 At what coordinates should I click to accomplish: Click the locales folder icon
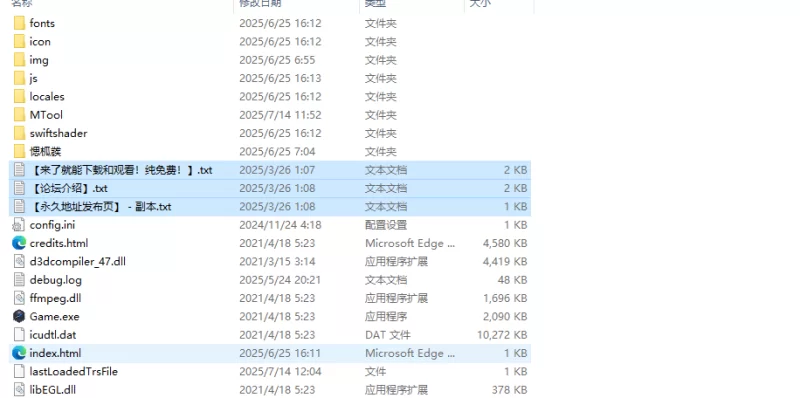pos(19,96)
